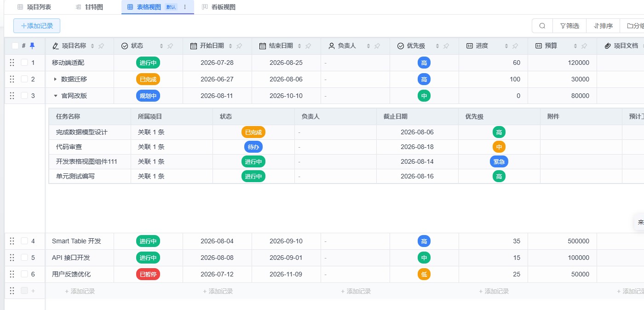Click pin icon in 预算 column header
644x310 pixels.
coord(584,46)
